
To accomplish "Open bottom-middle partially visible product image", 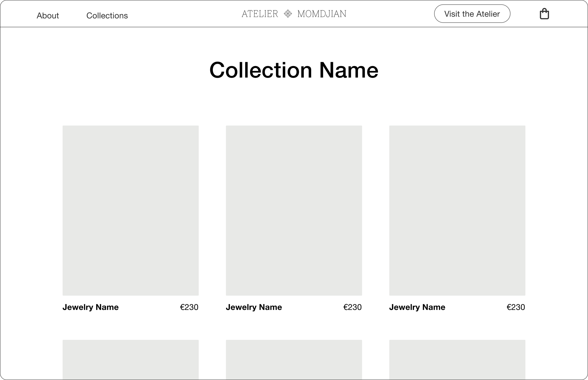I will (x=294, y=360).
